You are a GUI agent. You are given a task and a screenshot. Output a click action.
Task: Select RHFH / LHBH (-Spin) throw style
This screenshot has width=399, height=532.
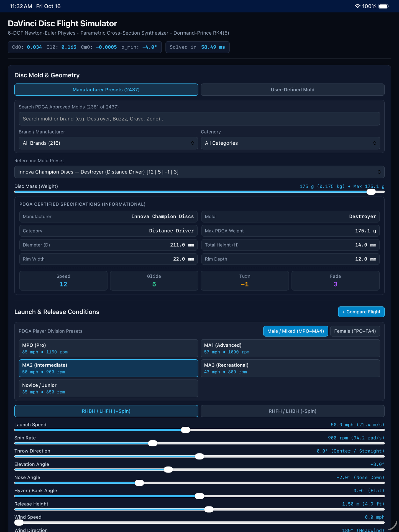tap(293, 411)
